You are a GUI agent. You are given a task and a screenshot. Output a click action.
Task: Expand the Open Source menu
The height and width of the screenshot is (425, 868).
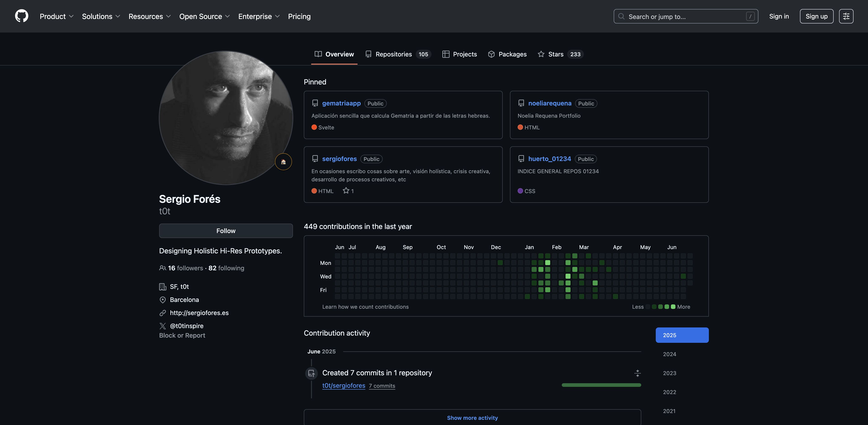[x=205, y=16]
